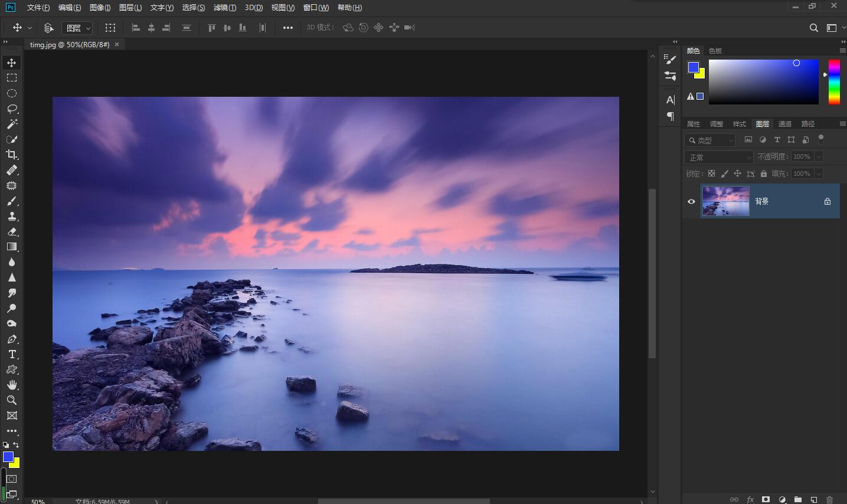
Task: Hide the 背景 layer with eye icon
Action: point(691,201)
